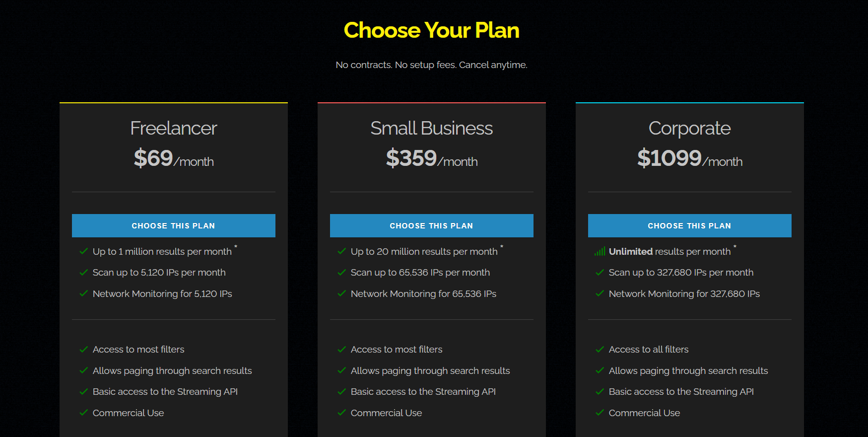The image size is (868, 437).
Task: Click asterisk after Up to 1 million results
Action: (x=236, y=246)
